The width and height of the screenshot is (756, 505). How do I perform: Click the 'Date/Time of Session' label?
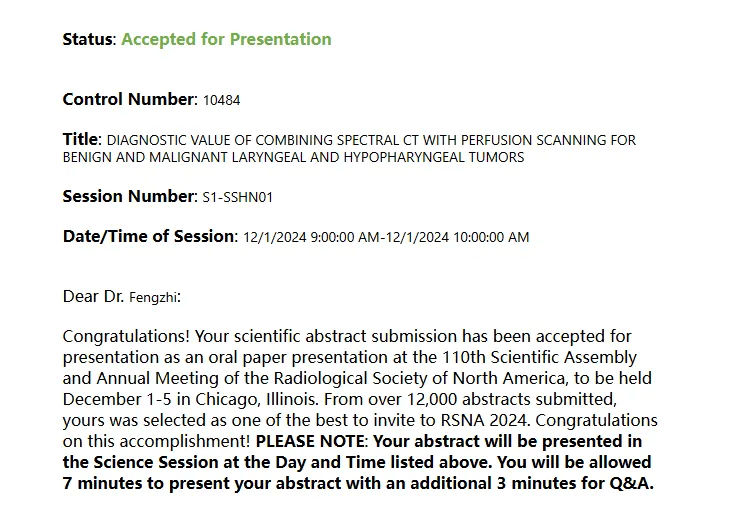tap(148, 236)
